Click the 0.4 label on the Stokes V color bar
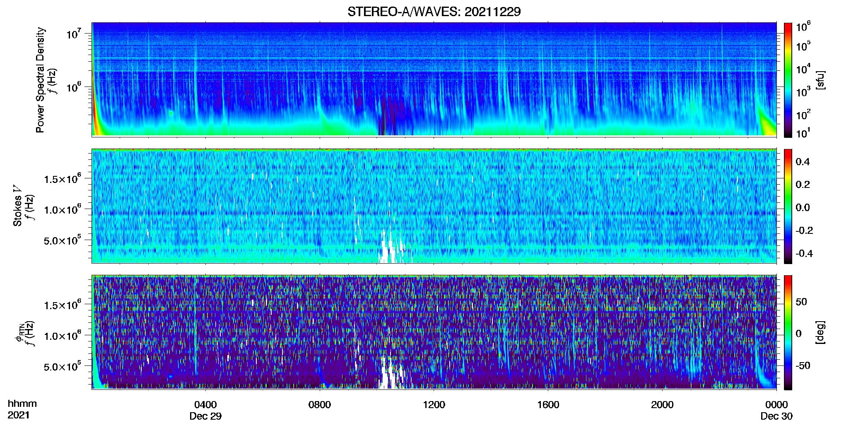Viewport: 868px width, 447px height. click(803, 162)
